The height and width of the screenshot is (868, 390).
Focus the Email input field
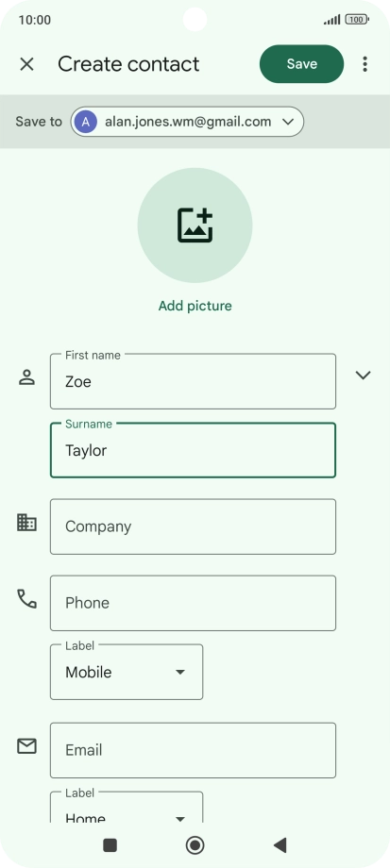pos(193,750)
